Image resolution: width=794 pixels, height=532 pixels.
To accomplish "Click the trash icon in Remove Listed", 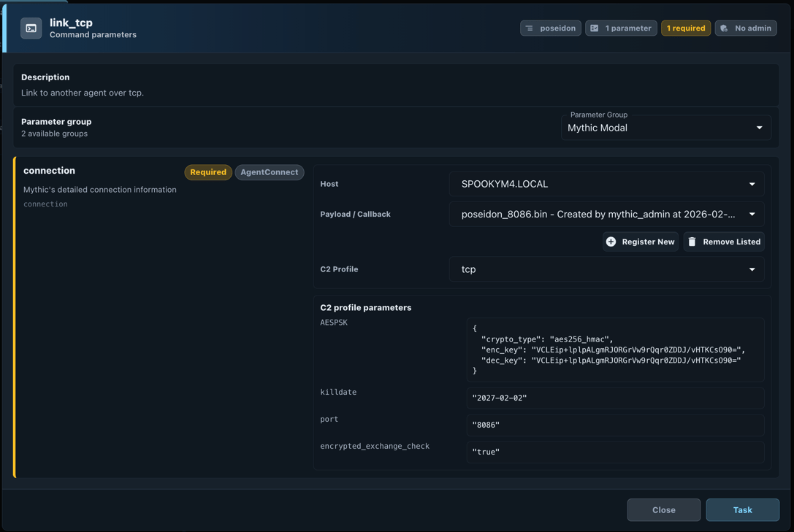I will (x=692, y=242).
